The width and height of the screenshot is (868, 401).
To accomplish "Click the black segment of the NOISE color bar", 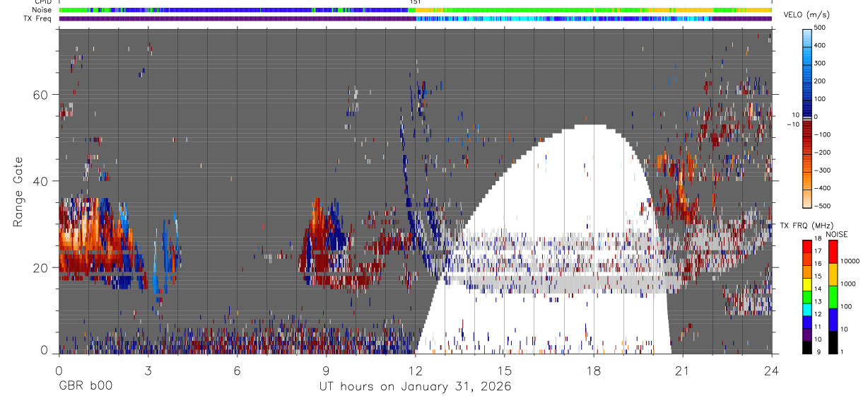I will [x=833, y=342].
